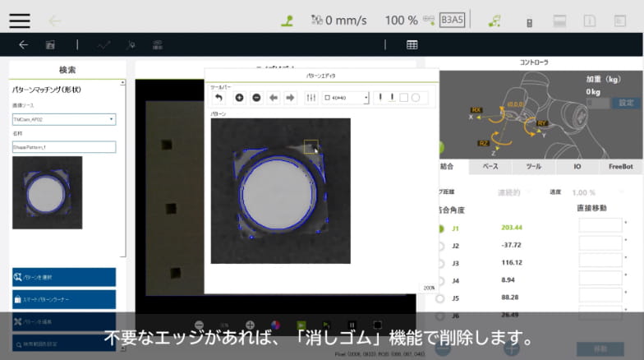Viewport: 644px width, 360px height.
Task: Switch to the FreeBot tab
Action: [x=621, y=166]
